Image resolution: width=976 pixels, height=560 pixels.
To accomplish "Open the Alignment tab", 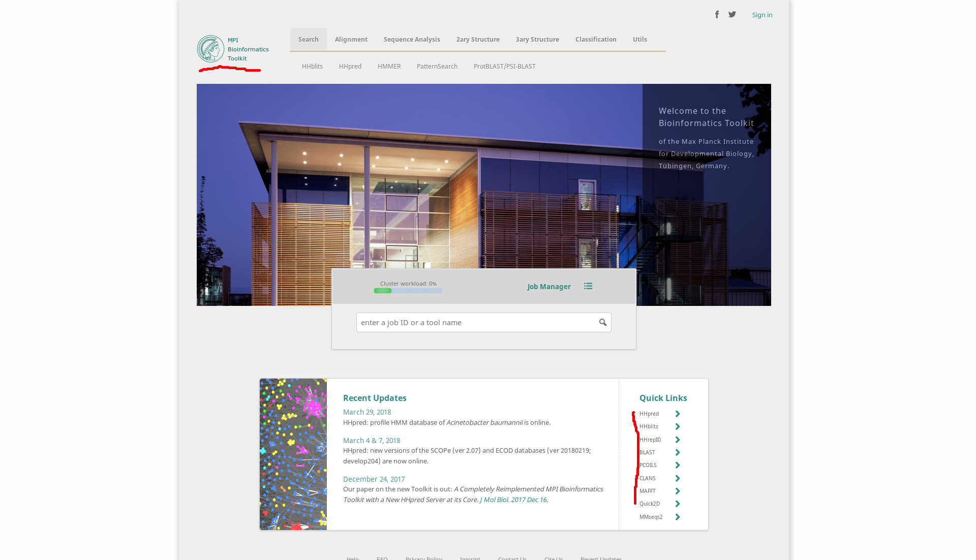I will (351, 40).
